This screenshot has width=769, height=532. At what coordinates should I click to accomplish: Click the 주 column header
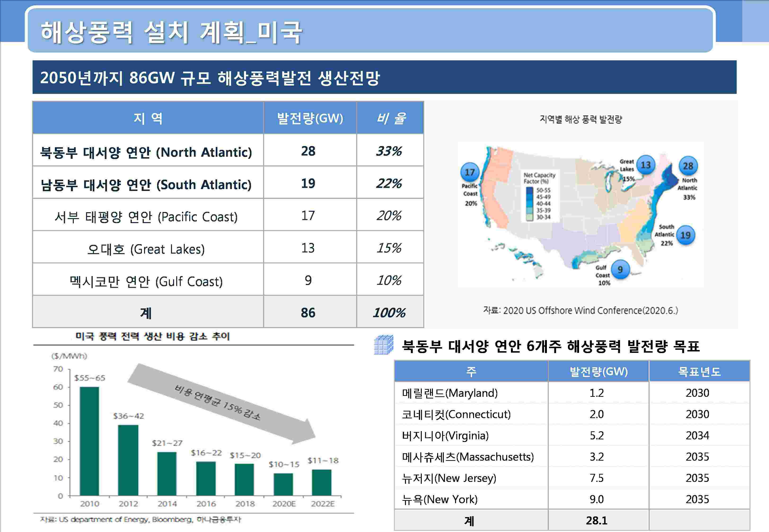coord(471,371)
